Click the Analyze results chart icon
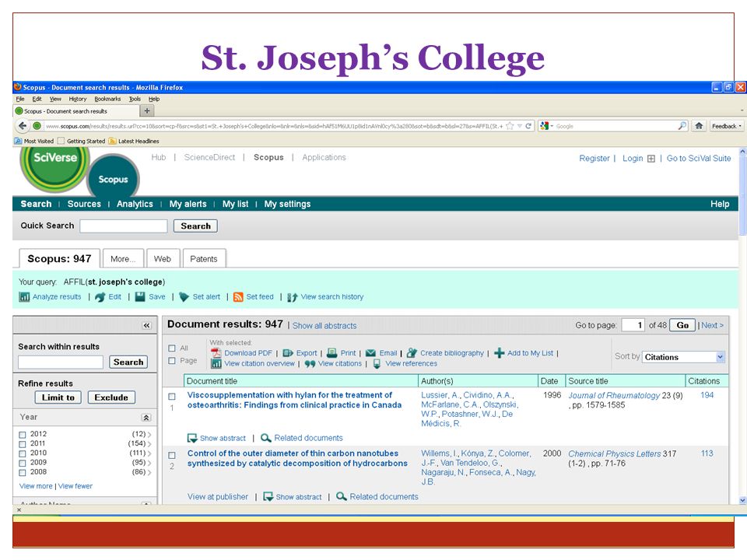Screen dimensions: 747x560 click(24, 297)
